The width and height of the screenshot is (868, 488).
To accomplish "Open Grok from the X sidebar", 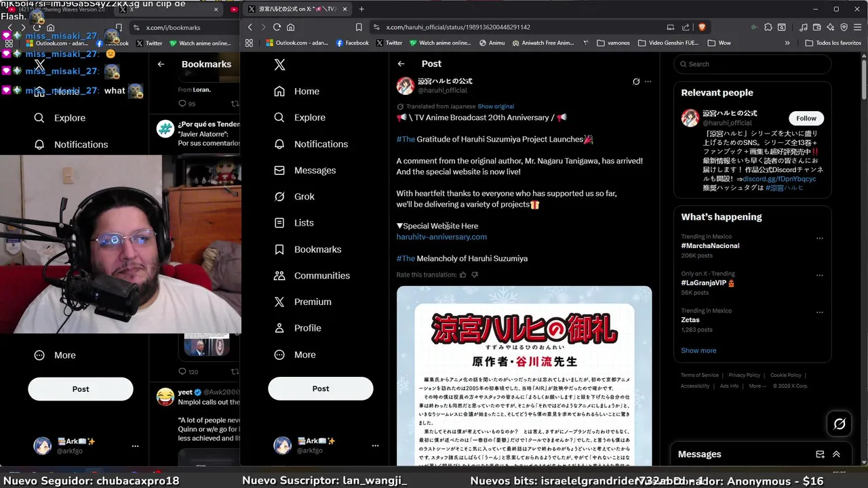I will point(294,197).
